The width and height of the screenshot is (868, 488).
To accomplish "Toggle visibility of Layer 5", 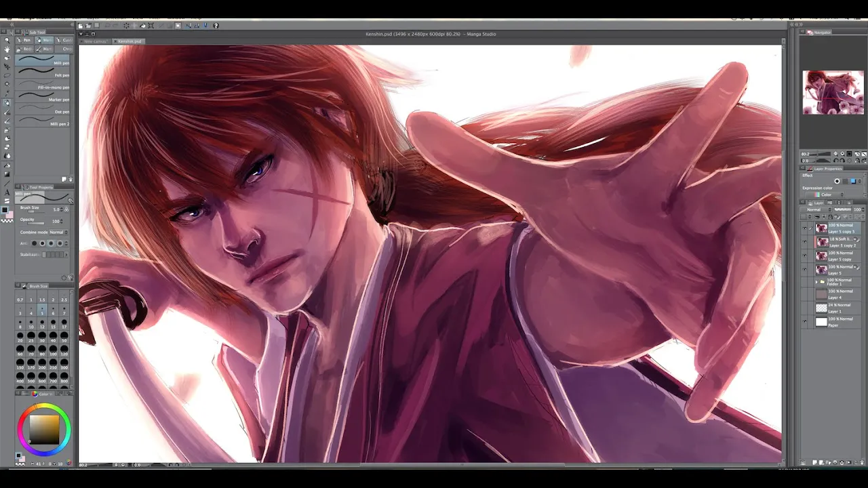I will tap(804, 269).
